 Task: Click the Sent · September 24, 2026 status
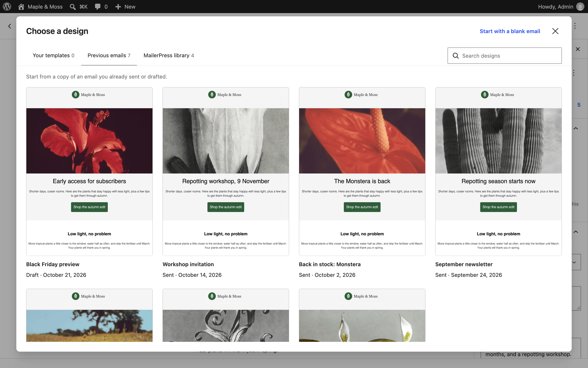(468, 275)
